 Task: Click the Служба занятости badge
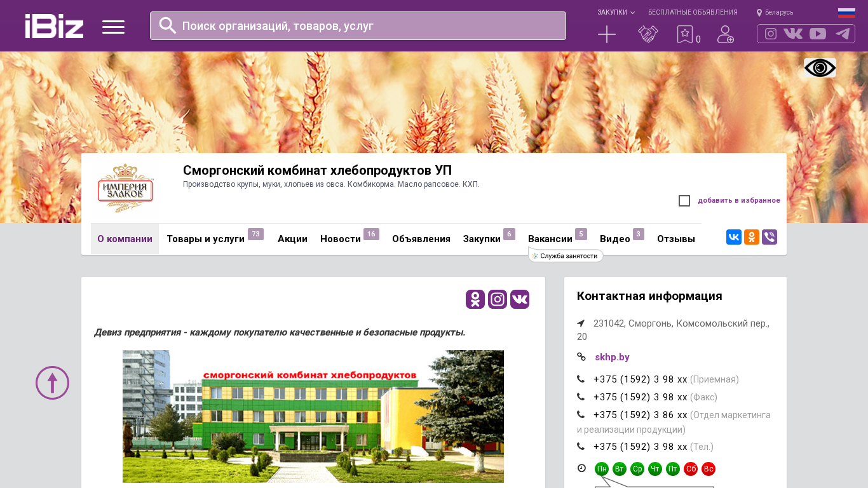pyautogui.click(x=566, y=256)
